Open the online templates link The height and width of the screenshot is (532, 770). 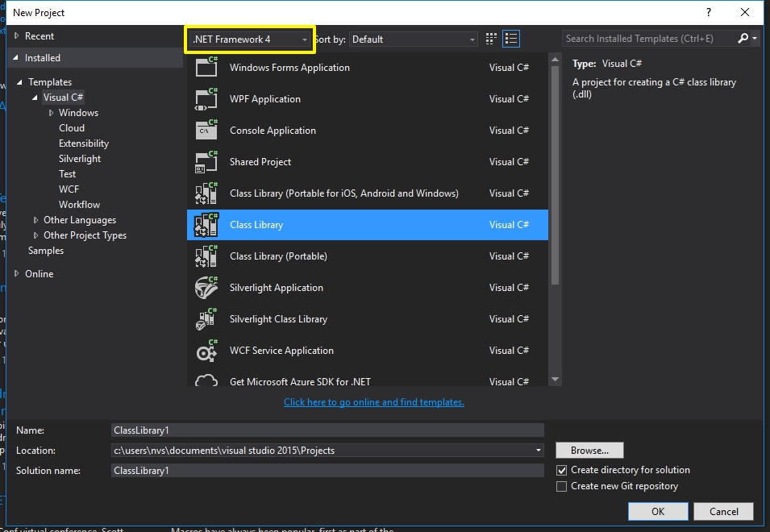pyautogui.click(x=374, y=402)
